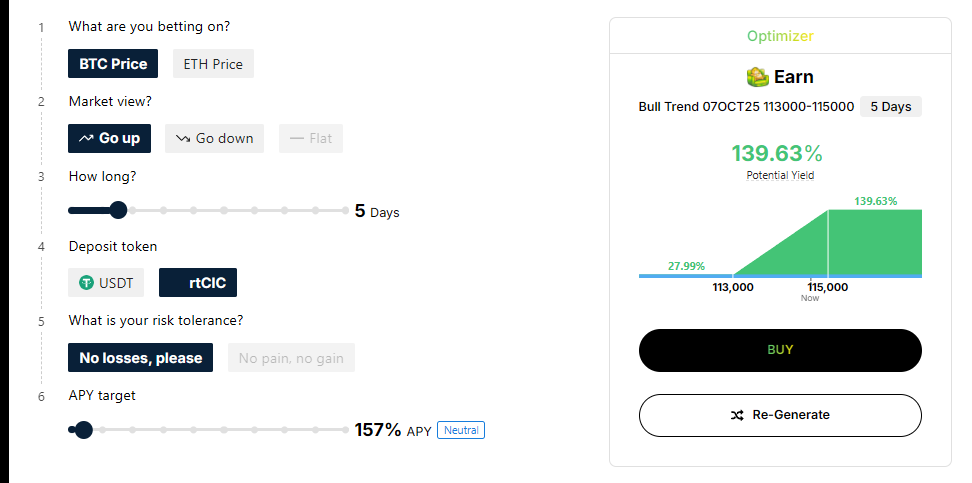This screenshot has height=483, width=972.
Task: Click the shuffle icon on Re-Generate
Action: 737,415
